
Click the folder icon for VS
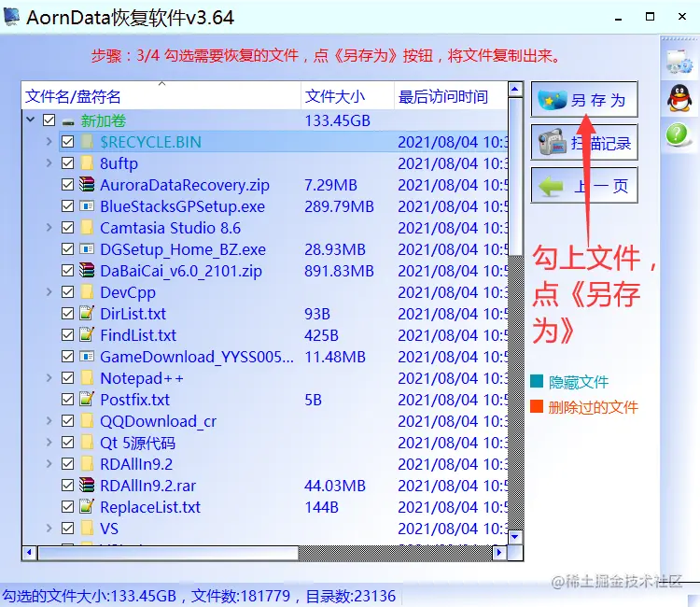pyautogui.click(x=87, y=528)
